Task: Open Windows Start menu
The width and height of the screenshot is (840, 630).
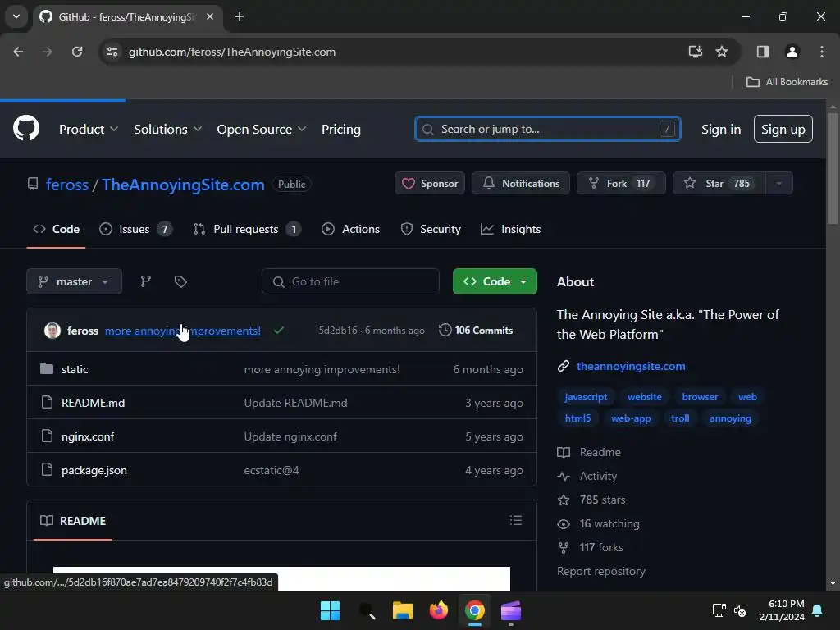Action: [330, 610]
